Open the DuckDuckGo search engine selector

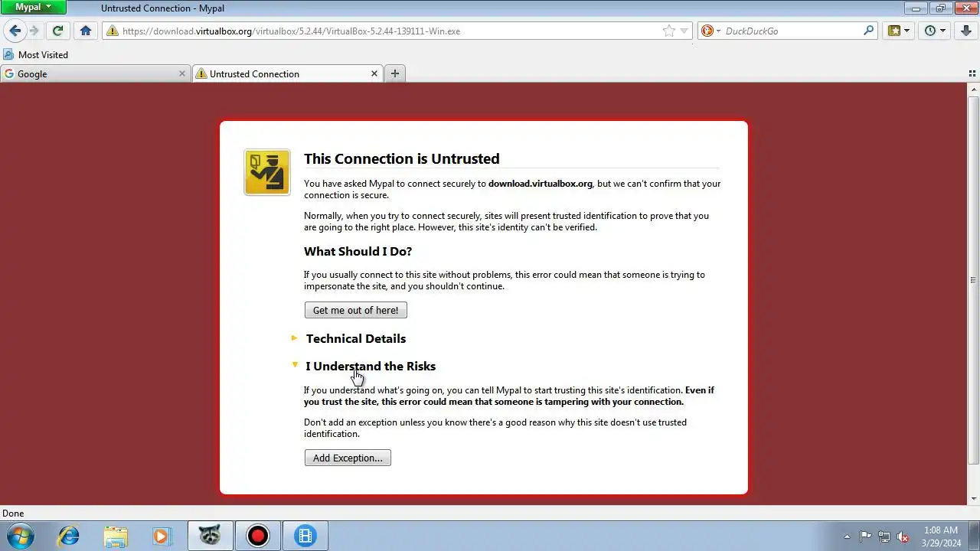point(710,31)
